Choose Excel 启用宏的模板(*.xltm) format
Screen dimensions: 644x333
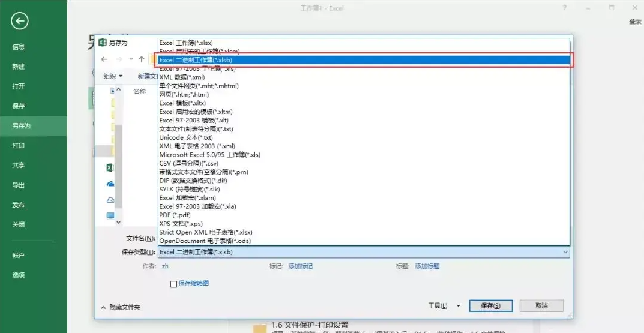(364, 112)
